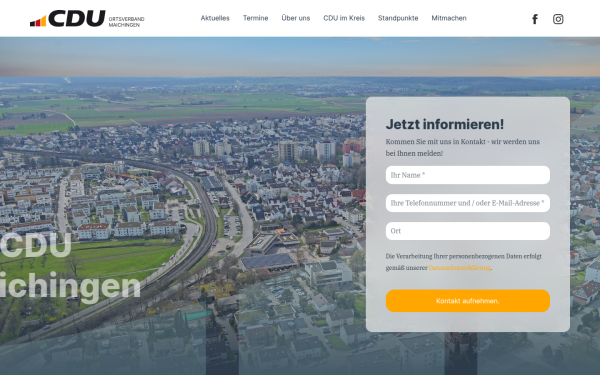This screenshot has width=600, height=375.
Task: Focus the Ihr Name input field
Action: pos(468,175)
